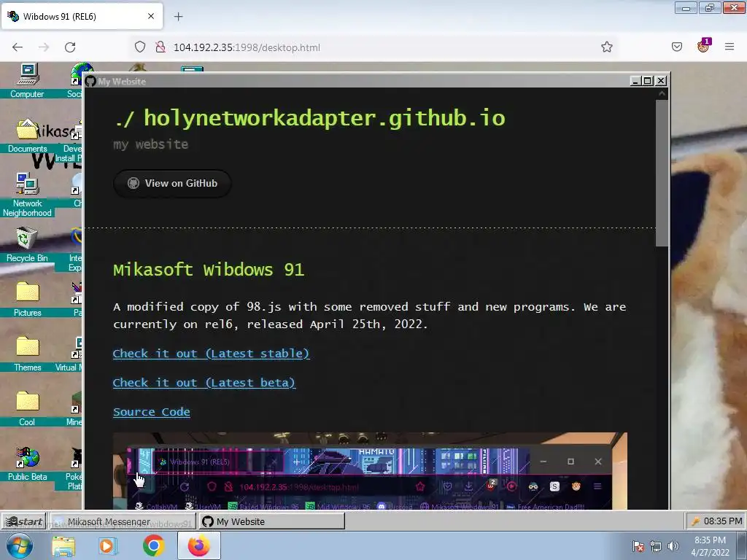Viewport: 747px width, 560px height.
Task: Click the holynetworkadapter.github.io heading
Action: pos(309,118)
